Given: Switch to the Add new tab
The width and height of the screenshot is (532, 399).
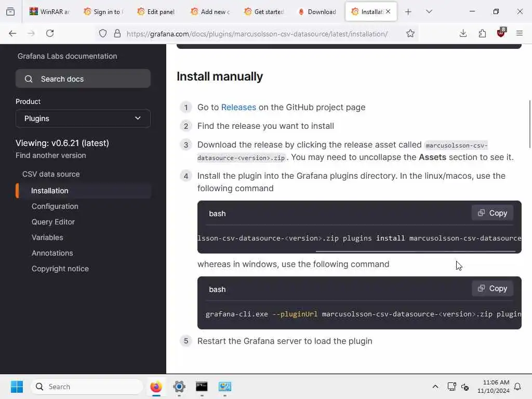Looking at the screenshot, I should (210, 11).
